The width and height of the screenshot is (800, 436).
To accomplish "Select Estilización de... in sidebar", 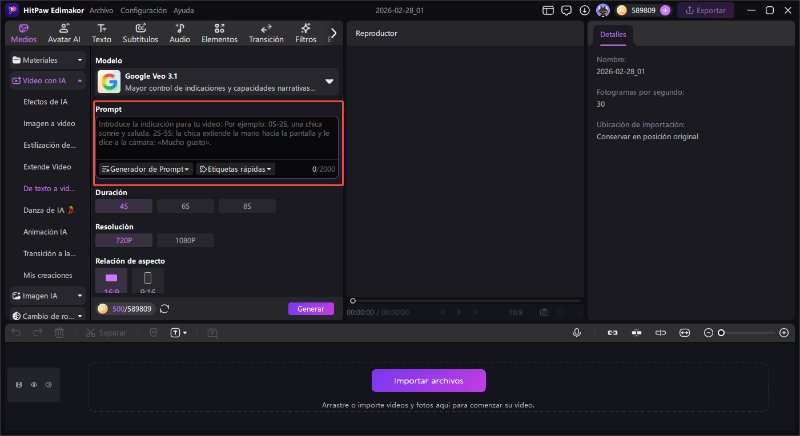I will (49, 145).
